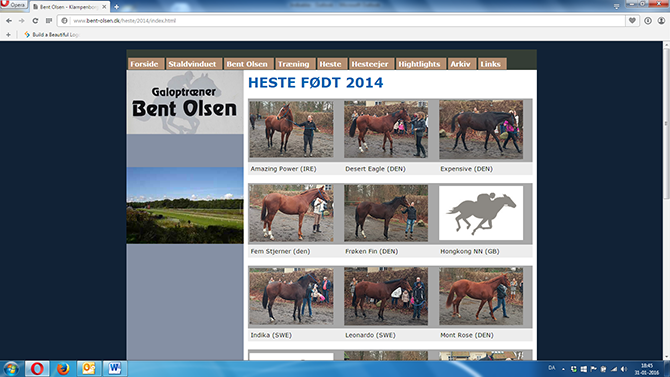
Task: Open the downloads icon in the toolbar
Action: tap(648, 21)
